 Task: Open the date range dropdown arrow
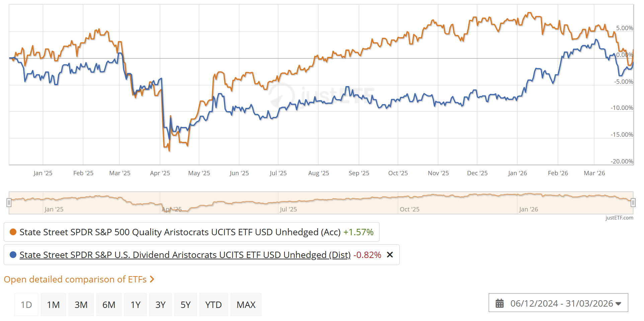(618, 304)
